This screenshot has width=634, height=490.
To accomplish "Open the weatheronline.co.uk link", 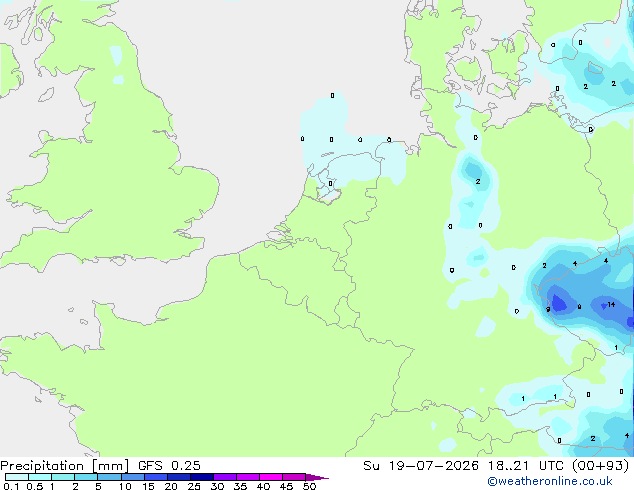I will [x=550, y=481].
